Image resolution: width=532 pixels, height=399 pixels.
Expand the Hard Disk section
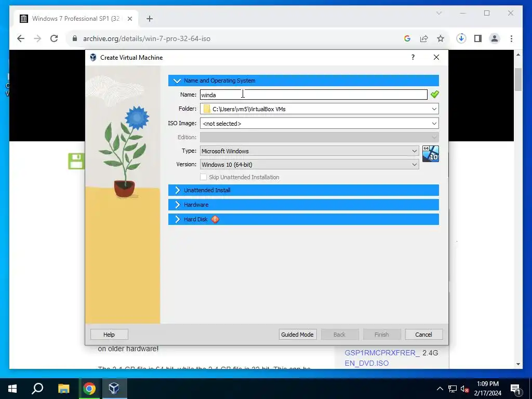(x=303, y=219)
